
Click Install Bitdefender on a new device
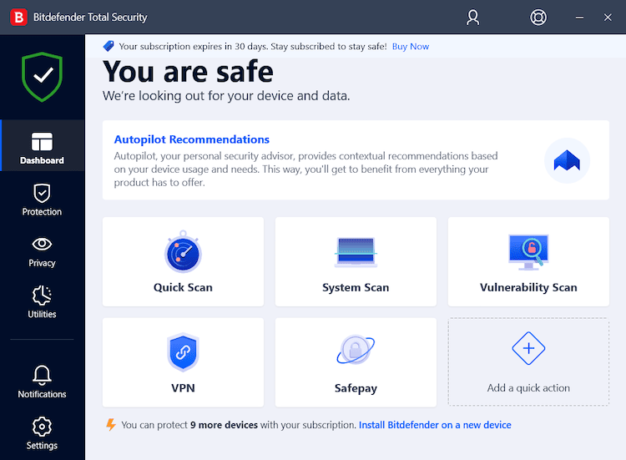point(435,425)
